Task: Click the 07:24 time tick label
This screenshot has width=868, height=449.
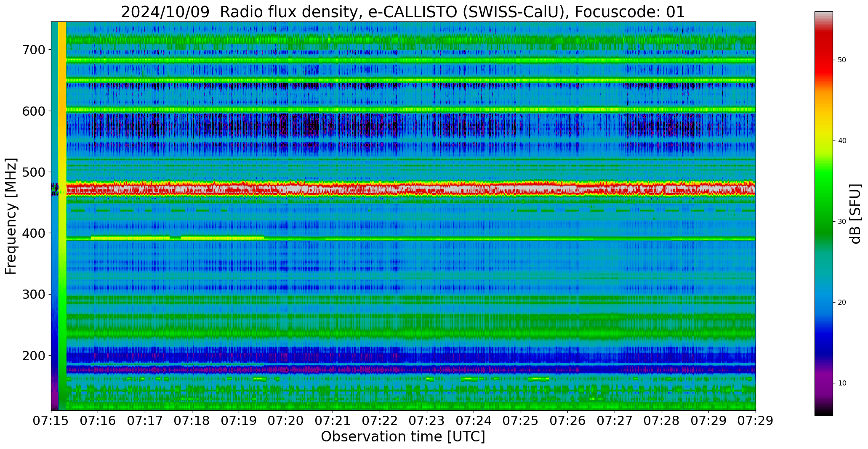Action: click(x=474, y=421)
